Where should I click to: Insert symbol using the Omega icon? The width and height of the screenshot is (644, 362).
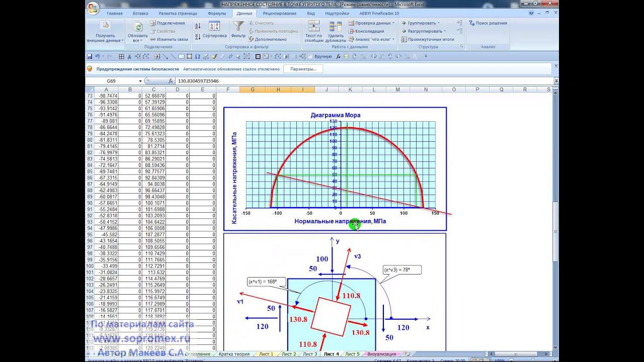coord(198,57)
